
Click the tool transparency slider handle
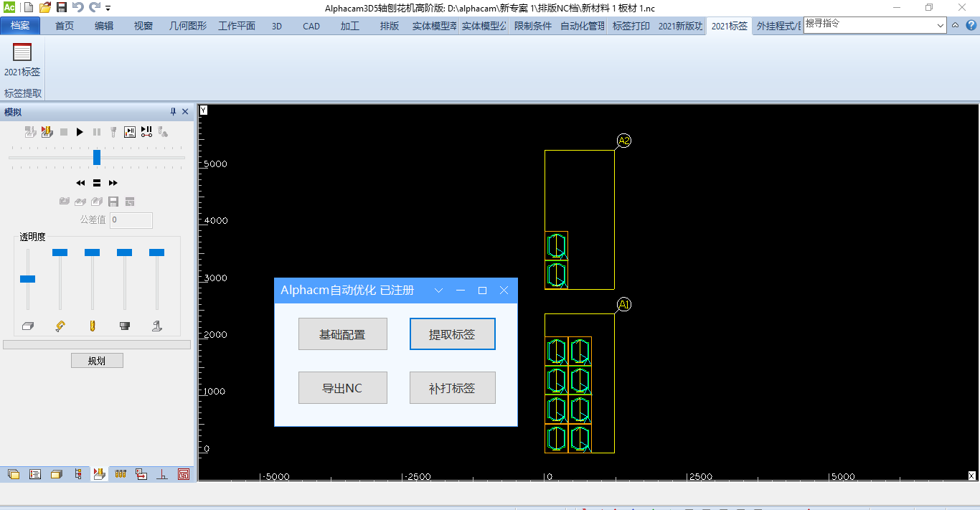(92, 252)
